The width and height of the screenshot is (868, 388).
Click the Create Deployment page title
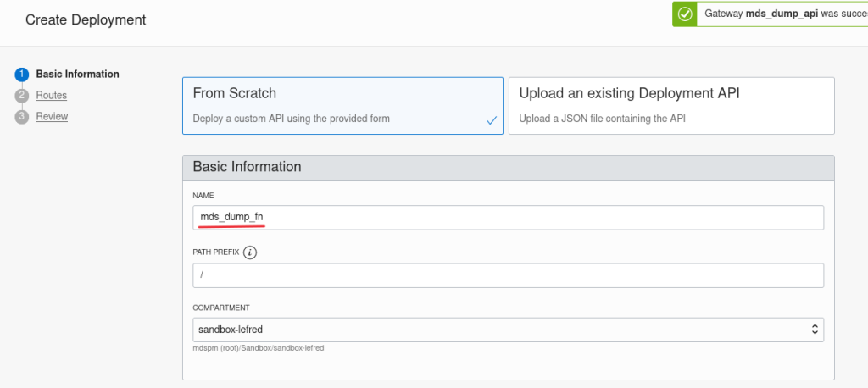click(86, 20)
